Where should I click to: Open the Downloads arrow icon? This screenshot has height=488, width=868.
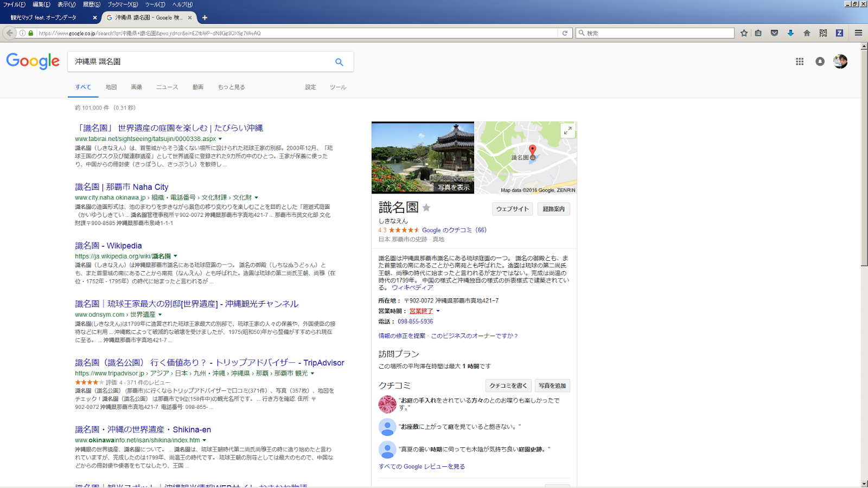tap(790, 33)
